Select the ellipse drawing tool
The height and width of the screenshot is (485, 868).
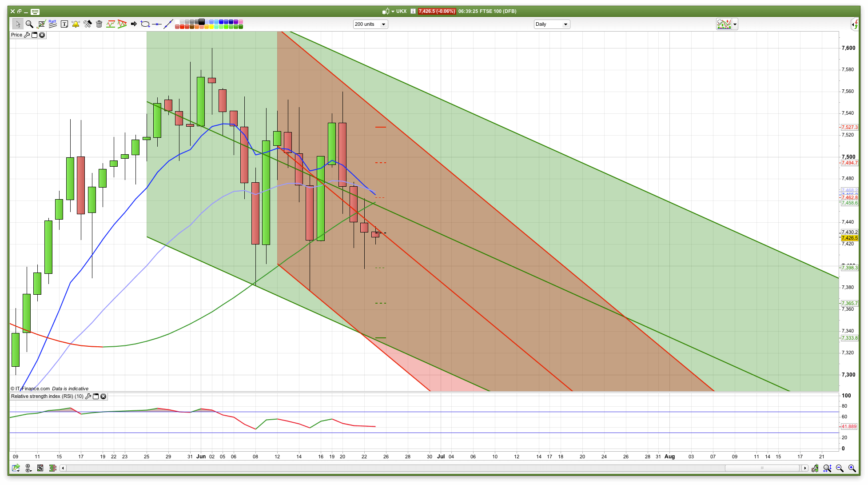(145, 24)
